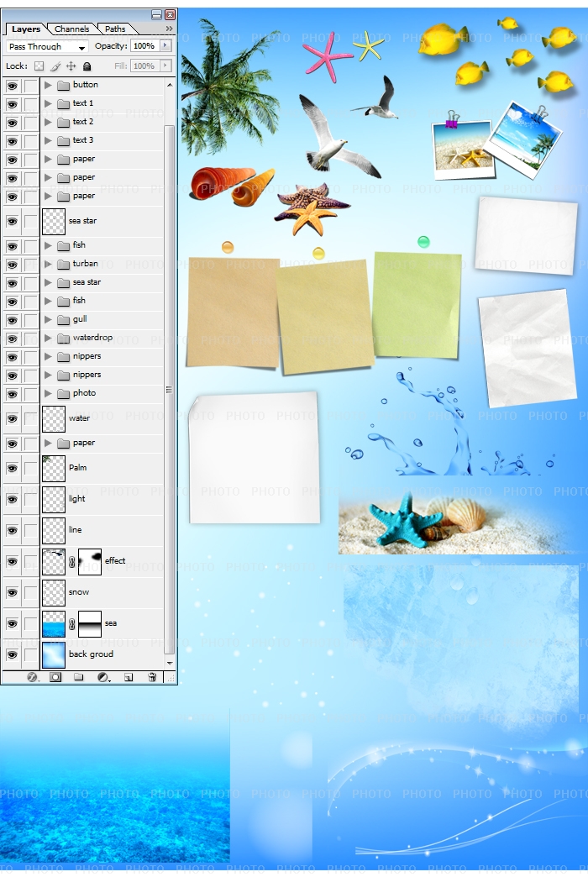
Task: Switch to the Channels tab
Action: [72, 29]
